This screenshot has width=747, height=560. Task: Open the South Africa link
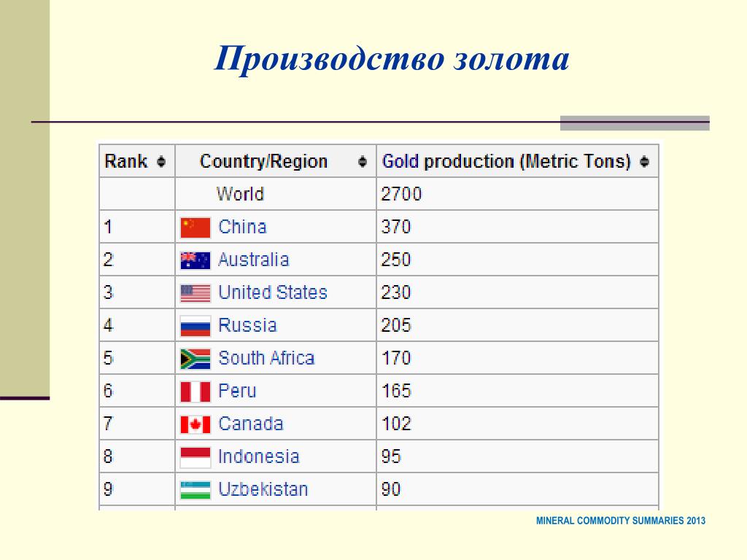pyautogui.click(x=266, y=359)
